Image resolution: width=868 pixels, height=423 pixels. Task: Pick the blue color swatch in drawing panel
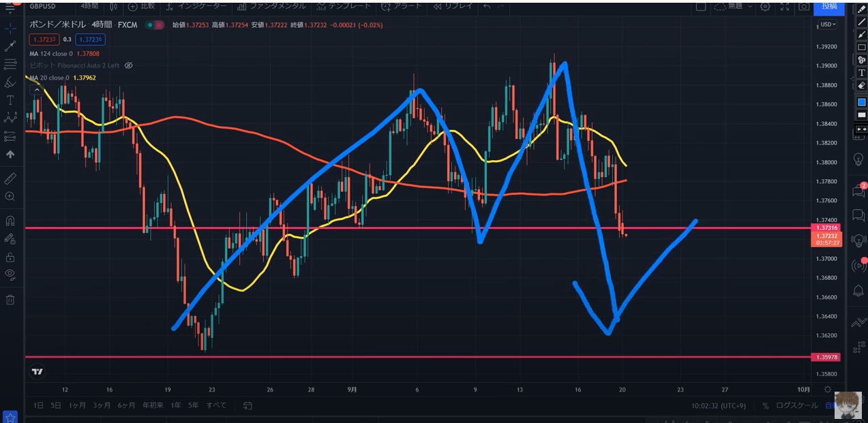pyautogui.click(x=861, y=102)
